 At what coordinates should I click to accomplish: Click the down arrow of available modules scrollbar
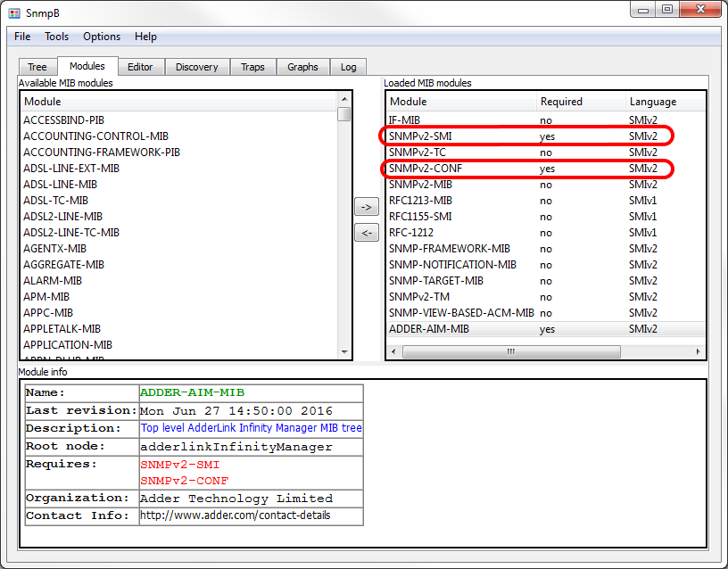pyautogui.click(x=344, y=352)
